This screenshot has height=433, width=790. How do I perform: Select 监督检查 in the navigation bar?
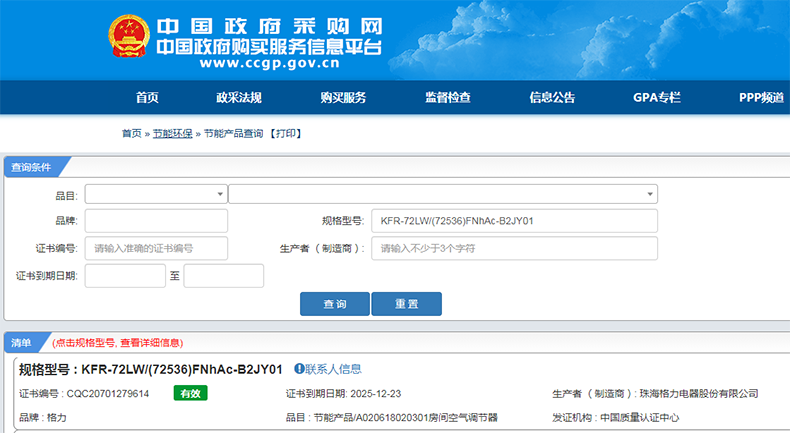click(447, 97)
